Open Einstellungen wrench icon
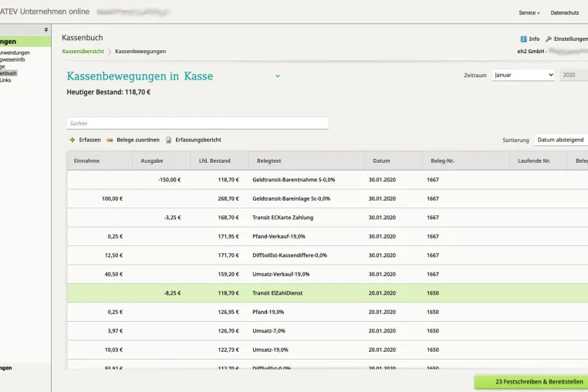The image size is (588, 392). [548, 39]
